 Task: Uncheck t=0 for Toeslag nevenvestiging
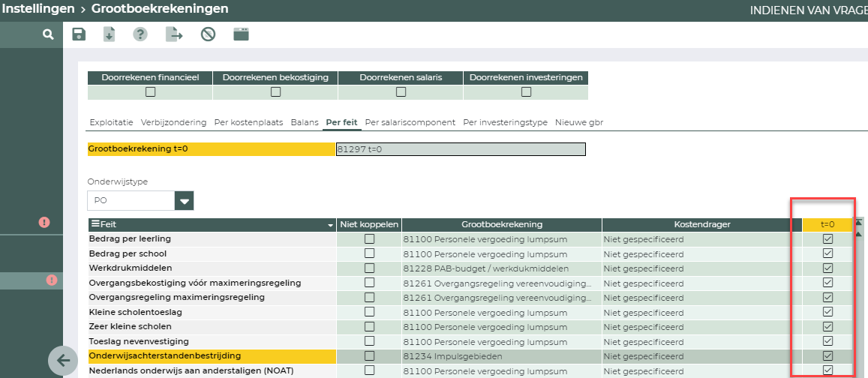pos(827,340)
